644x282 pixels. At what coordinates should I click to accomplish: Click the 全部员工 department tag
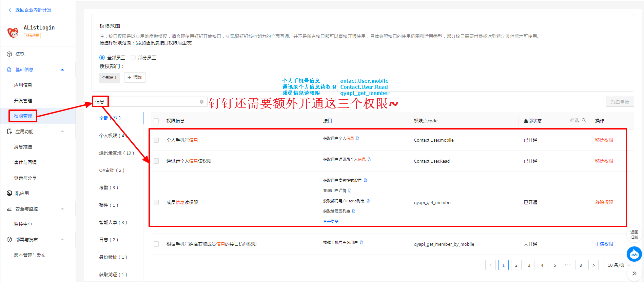110,78
